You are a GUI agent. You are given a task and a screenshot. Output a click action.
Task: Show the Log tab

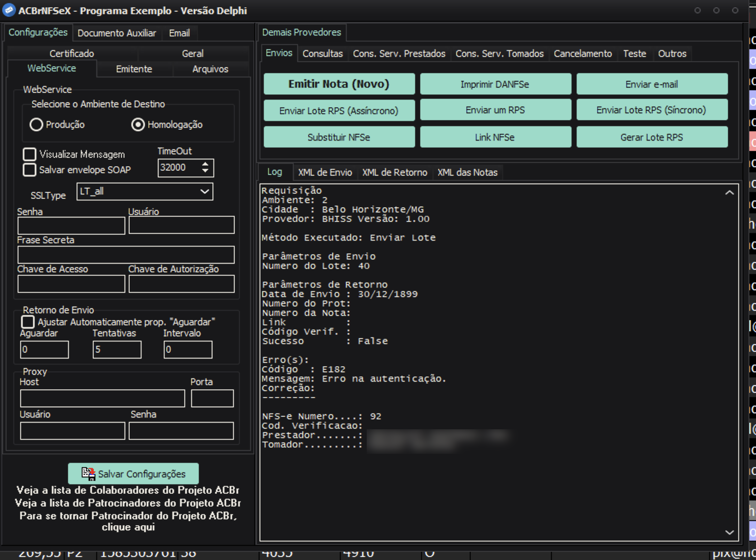click(275, 172)
